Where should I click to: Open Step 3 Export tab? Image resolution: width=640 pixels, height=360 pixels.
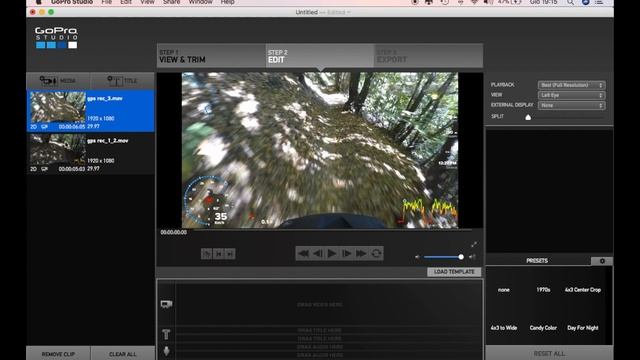(x=428, y=56)
